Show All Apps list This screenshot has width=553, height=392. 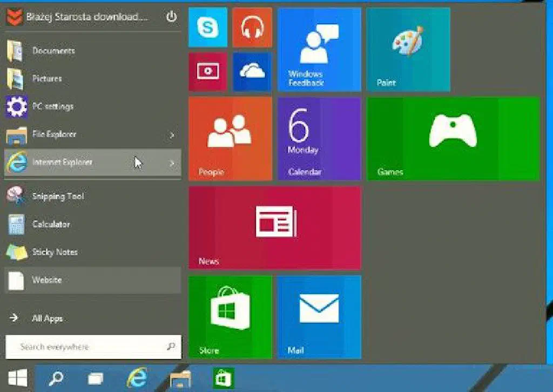[46, 319]
